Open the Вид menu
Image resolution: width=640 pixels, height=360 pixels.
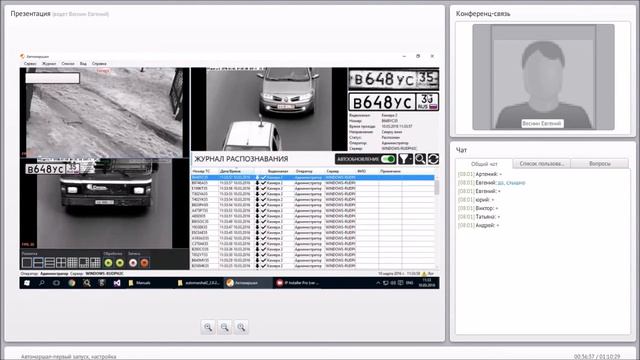coord(83,64)
